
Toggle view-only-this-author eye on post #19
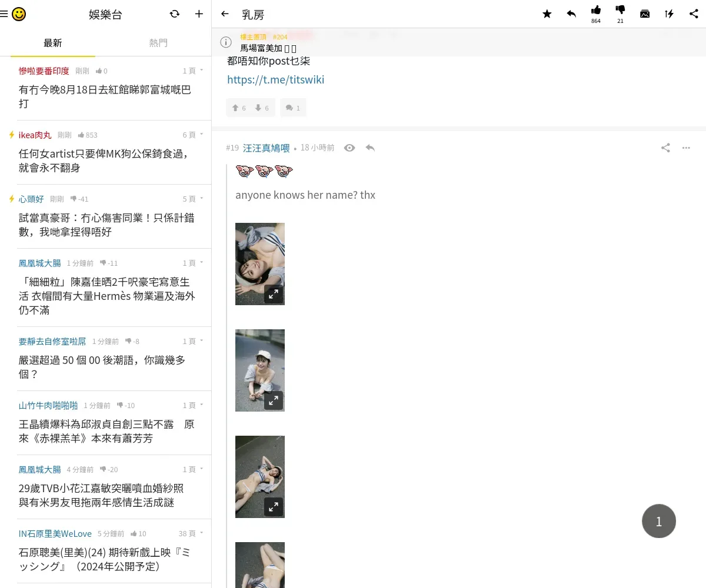349,148
